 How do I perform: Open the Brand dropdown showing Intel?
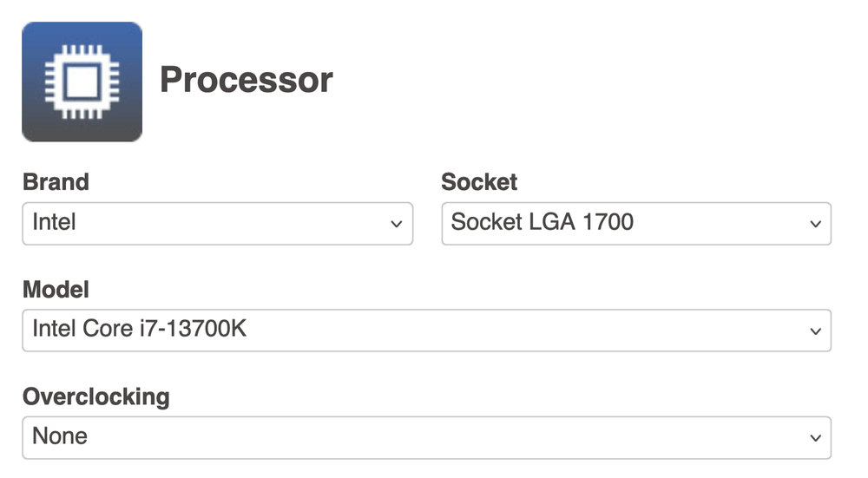(x=217, y=224)
